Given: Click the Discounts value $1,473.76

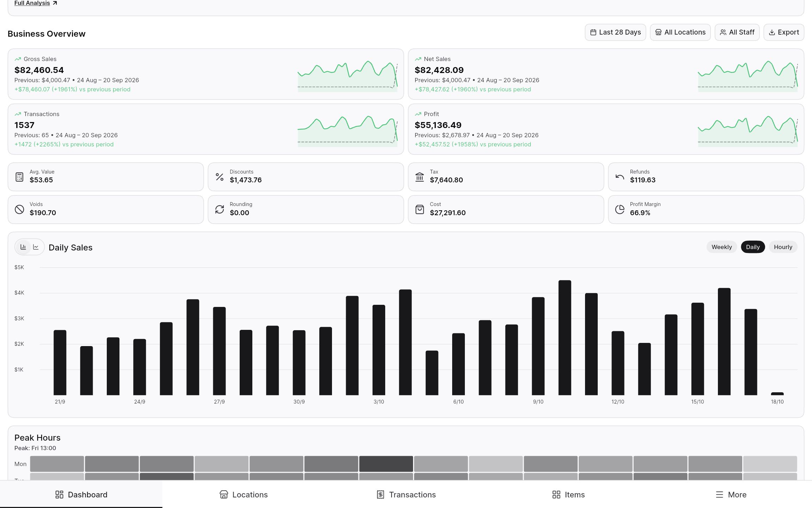Looking at the screenshot, I should (x=246, y=180).
